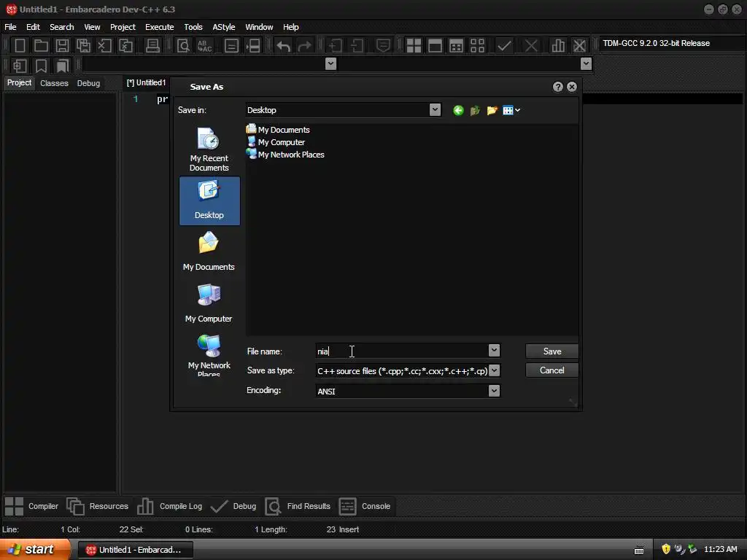The width and height of the screenshot is (747, 560).
Task: Open the AStyle menu
Action: click(x=224, y=27)
